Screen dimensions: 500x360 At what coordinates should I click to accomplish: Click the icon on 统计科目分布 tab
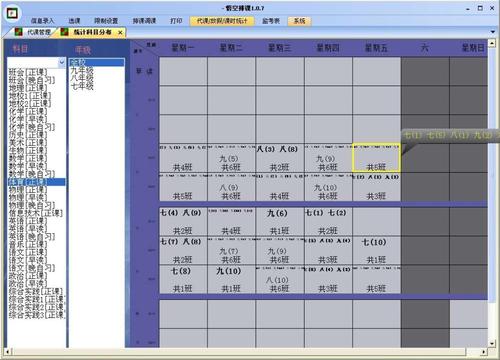64,32
